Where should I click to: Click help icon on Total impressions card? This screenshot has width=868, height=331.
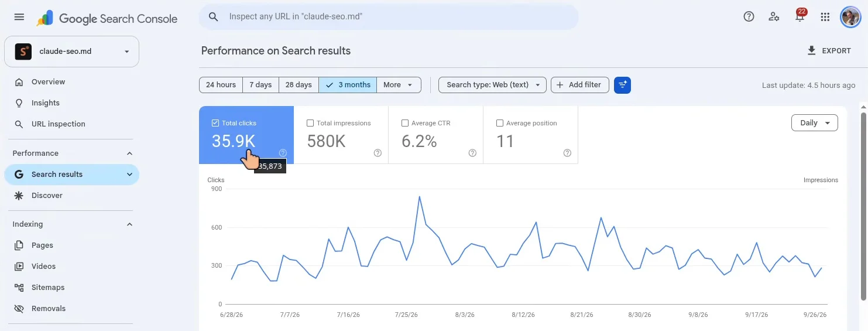pos(378,153)
